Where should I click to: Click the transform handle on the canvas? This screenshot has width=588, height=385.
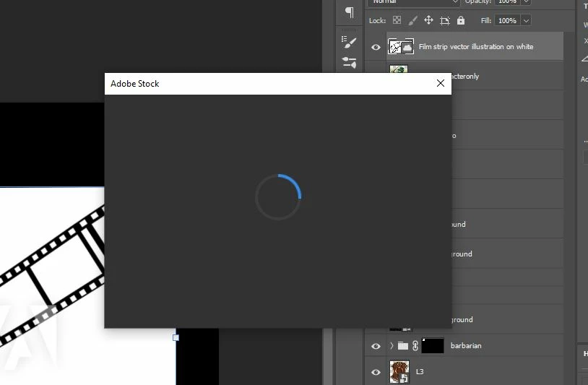click(x=176, y=338)
